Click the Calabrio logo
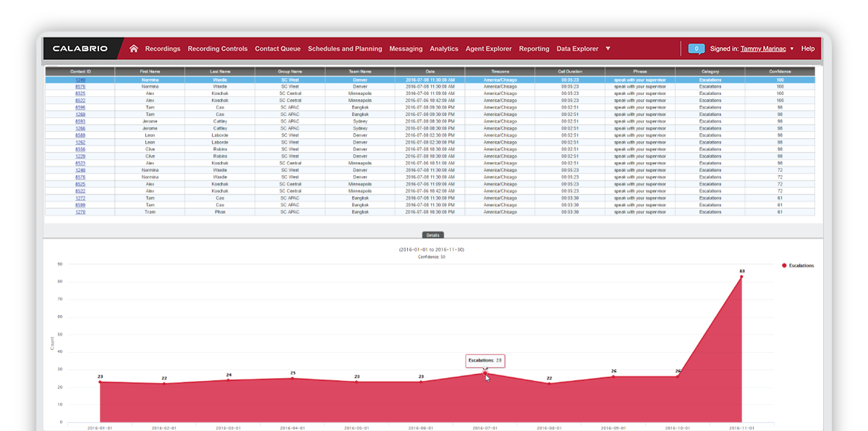 click(80, 49)
